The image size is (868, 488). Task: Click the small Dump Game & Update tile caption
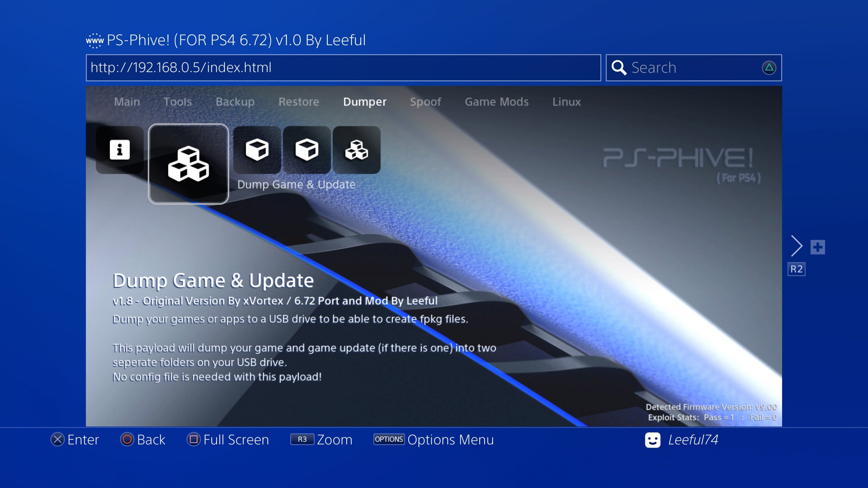coord(297,185)
